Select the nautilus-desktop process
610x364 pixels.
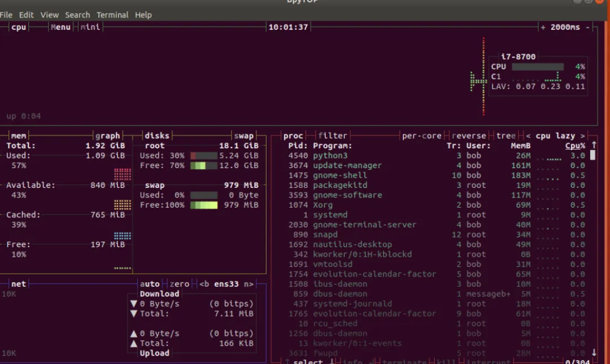tap(437, 244)
